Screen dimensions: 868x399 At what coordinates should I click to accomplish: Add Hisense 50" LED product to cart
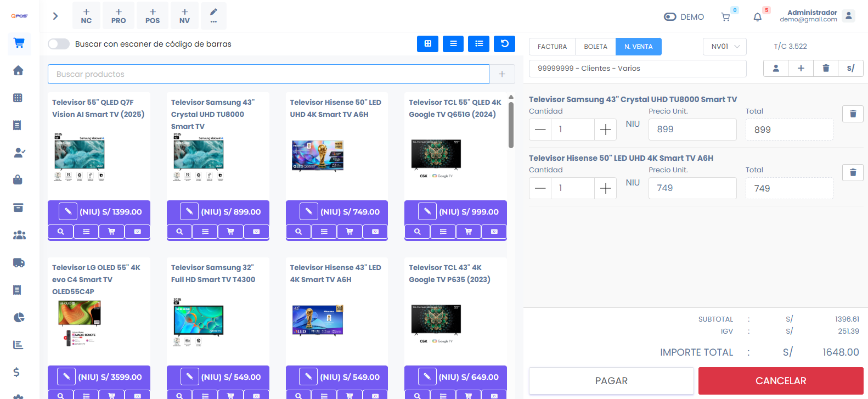click(x=350, y=232)
